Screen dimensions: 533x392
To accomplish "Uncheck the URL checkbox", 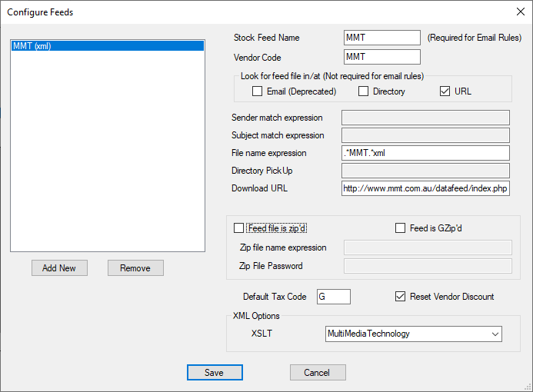I will (x=445, y=91).
